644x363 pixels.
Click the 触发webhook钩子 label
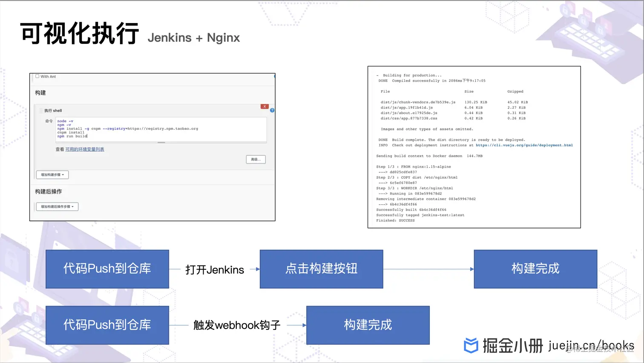(237, 326)
